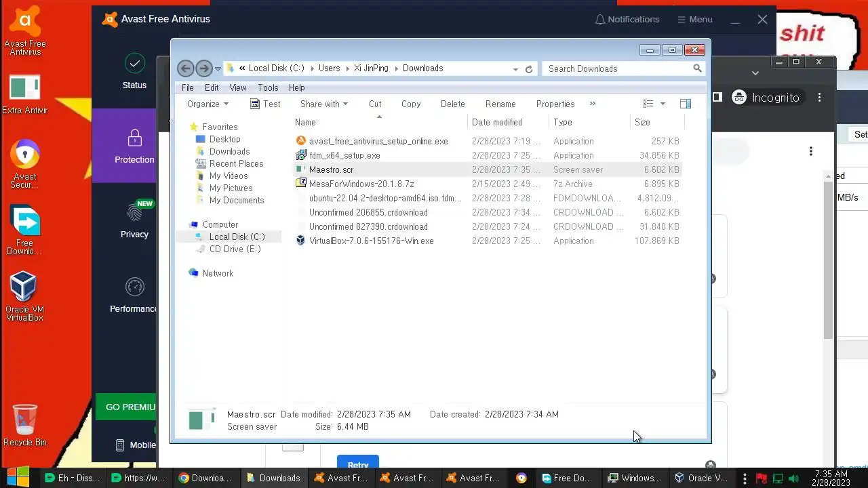Open Recycle Bin desktop icon
Viewport: 868px width, 488px height.
tap(25, 424)
